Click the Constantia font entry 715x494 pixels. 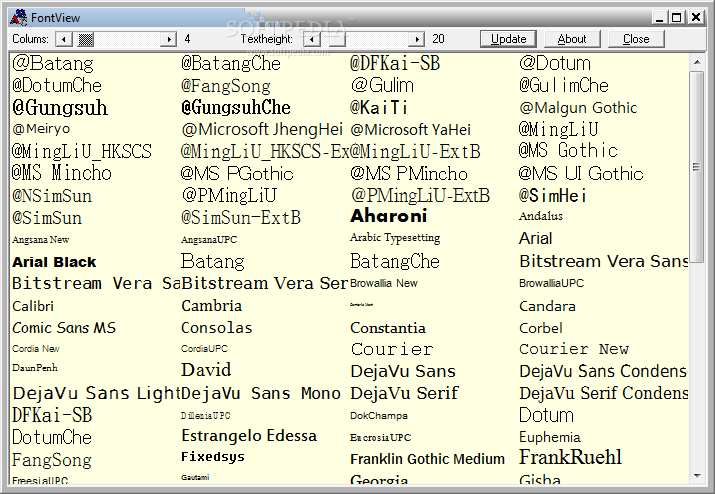(x=388, y=328)
